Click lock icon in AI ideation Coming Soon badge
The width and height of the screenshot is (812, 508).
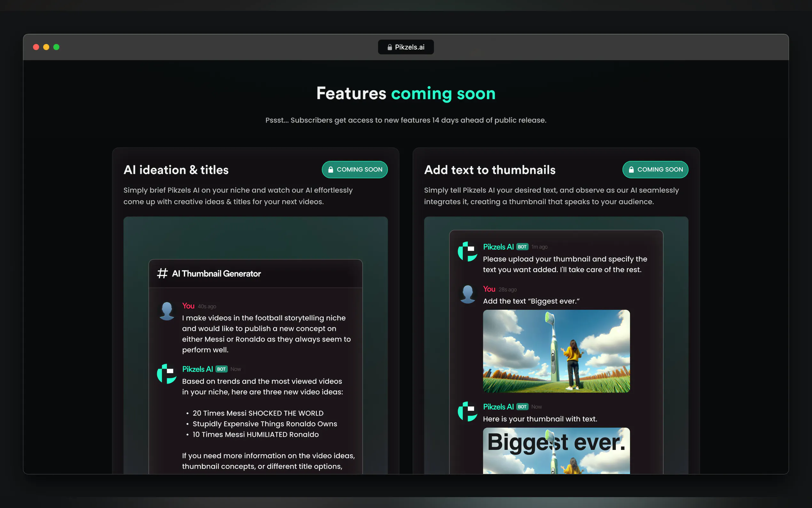point(331,170)
